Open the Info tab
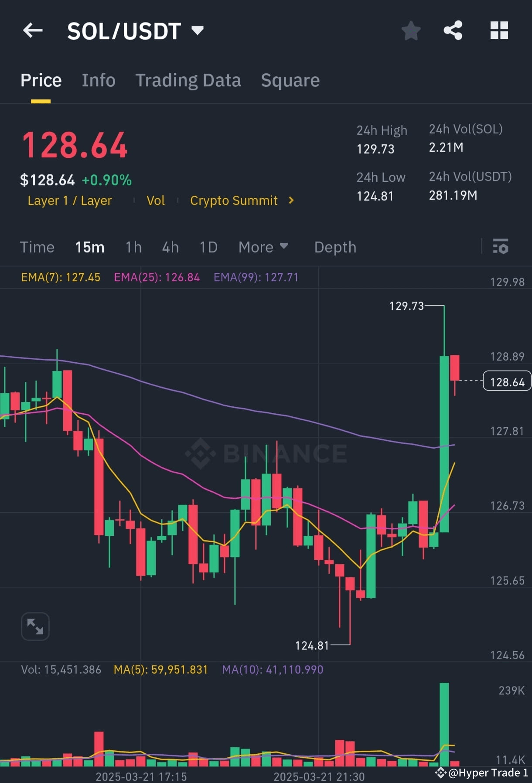The height and width of the screenshot is (783, 532). (x=98, y=80)
